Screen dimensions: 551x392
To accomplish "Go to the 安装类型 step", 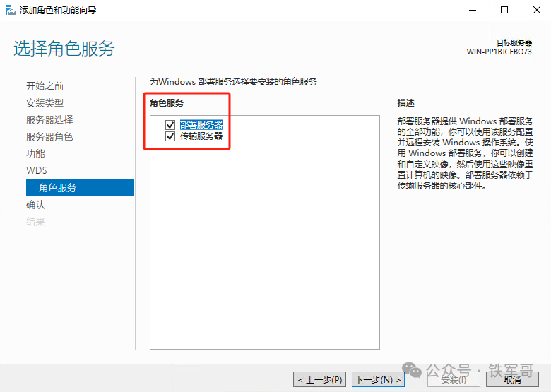I will pyautogui.click(x=45, y=103).
